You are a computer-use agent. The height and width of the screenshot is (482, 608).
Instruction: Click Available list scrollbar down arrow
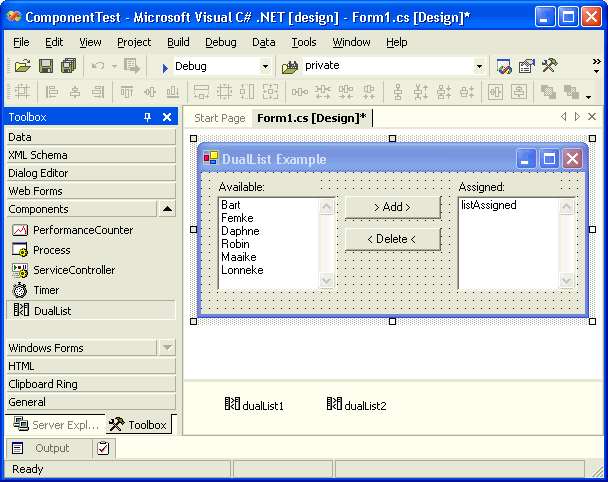click(x=326, y=280)
